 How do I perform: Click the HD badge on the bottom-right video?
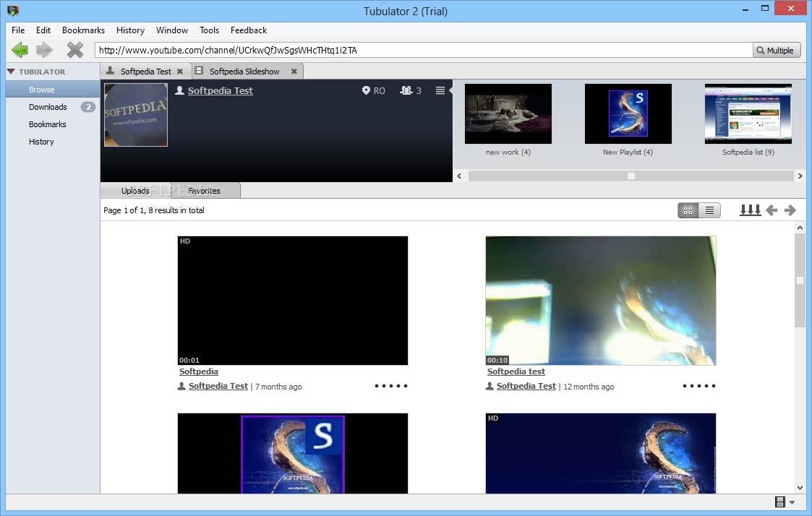coord(493,418)
